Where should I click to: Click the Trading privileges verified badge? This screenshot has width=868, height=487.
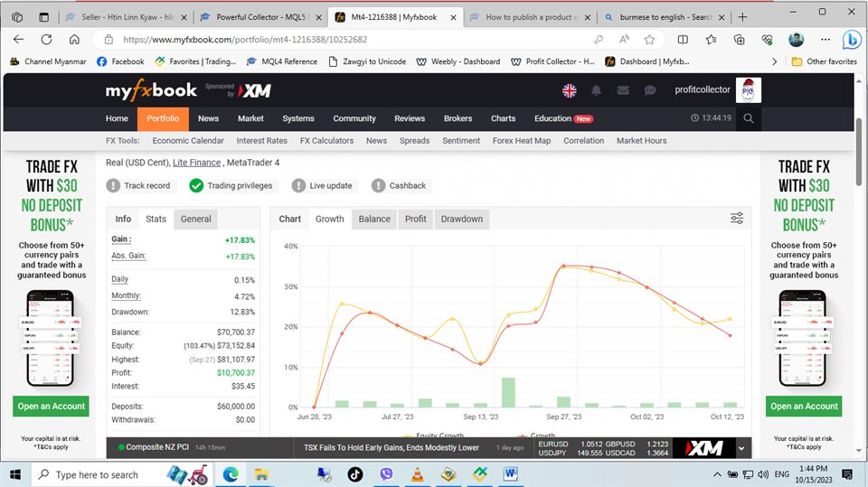[x=231, y=185]
